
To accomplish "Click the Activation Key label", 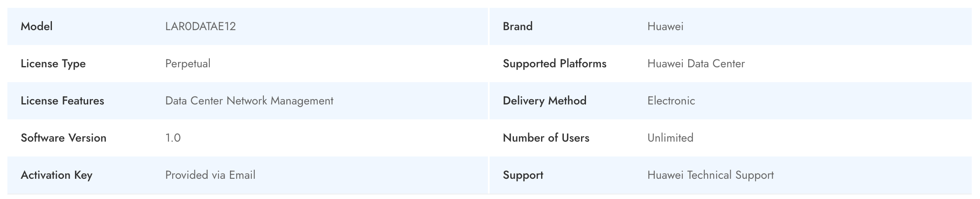I will pos(56,175).
